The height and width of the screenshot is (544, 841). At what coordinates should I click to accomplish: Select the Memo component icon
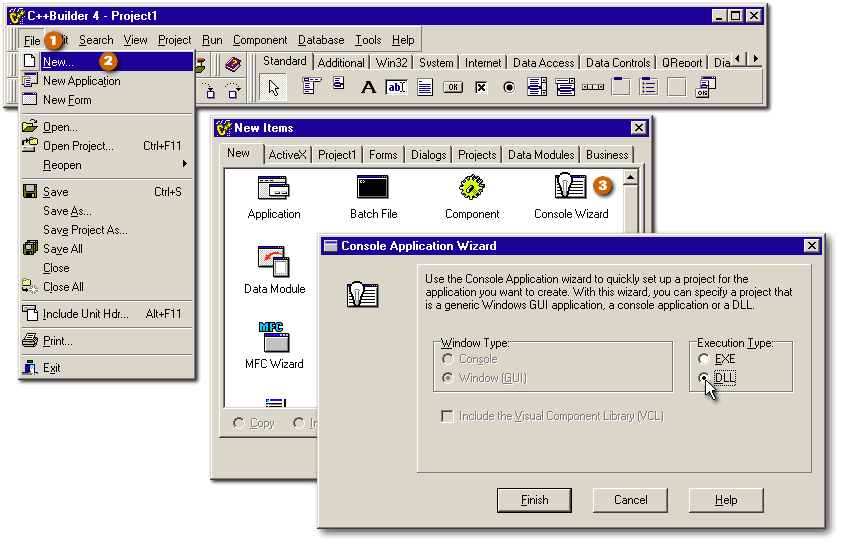(425, 87)
